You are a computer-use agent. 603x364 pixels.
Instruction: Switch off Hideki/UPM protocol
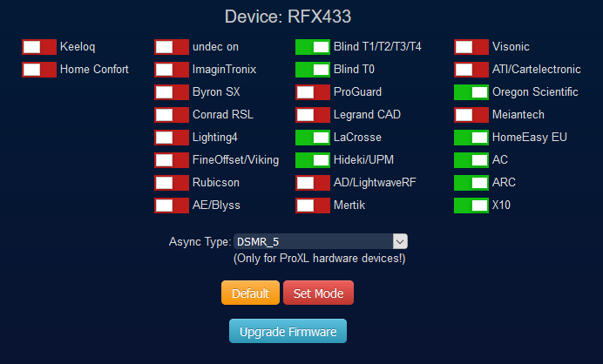click(313, 160)
